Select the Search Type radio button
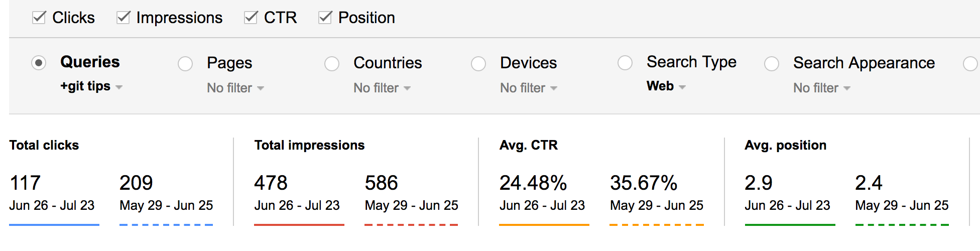 click(625, 63)
